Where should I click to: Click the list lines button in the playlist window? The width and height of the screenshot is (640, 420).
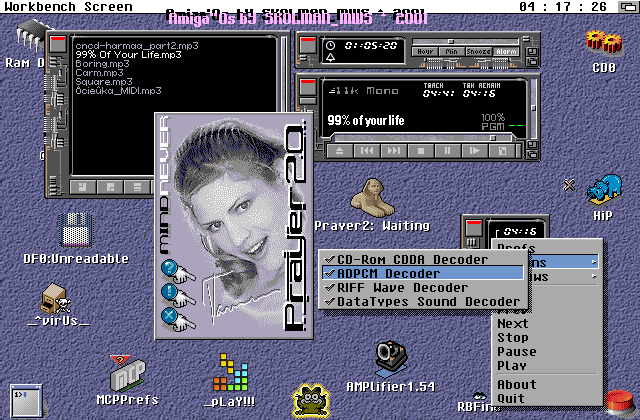[137, 187]
